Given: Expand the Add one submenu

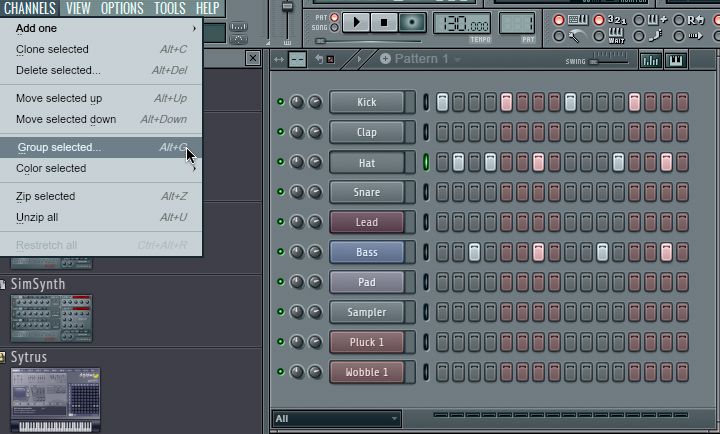Looking at the screenshot, I should pyautogui.click(x=101, y=28).
